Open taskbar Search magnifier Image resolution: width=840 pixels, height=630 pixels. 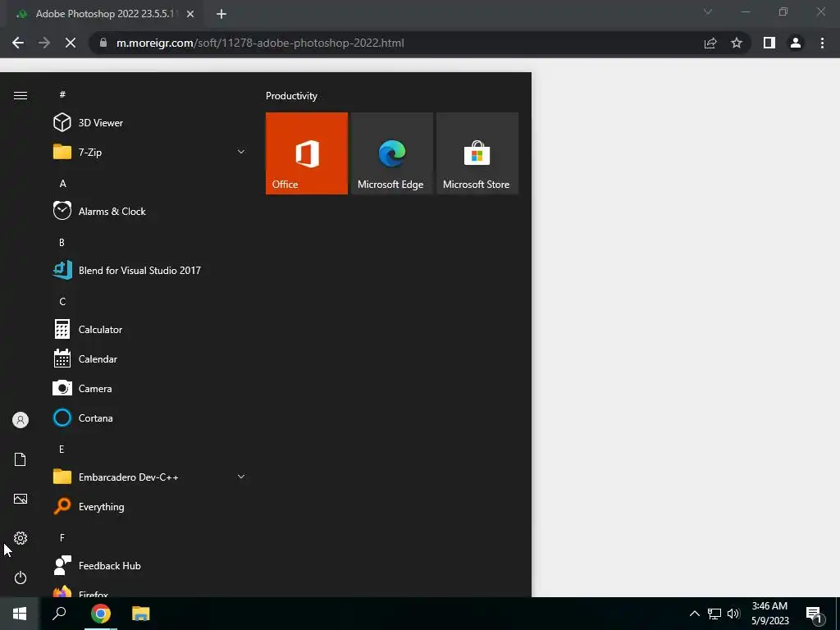tap(59, 614)
